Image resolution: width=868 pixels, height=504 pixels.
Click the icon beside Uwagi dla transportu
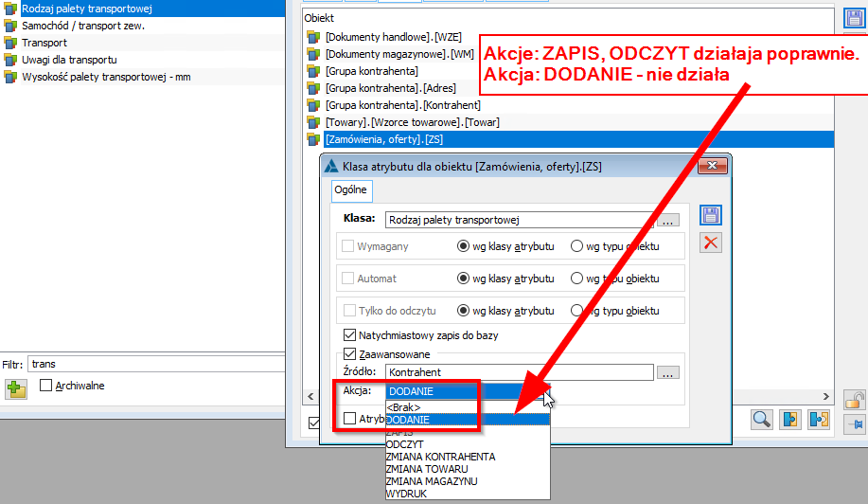[10, 60]
